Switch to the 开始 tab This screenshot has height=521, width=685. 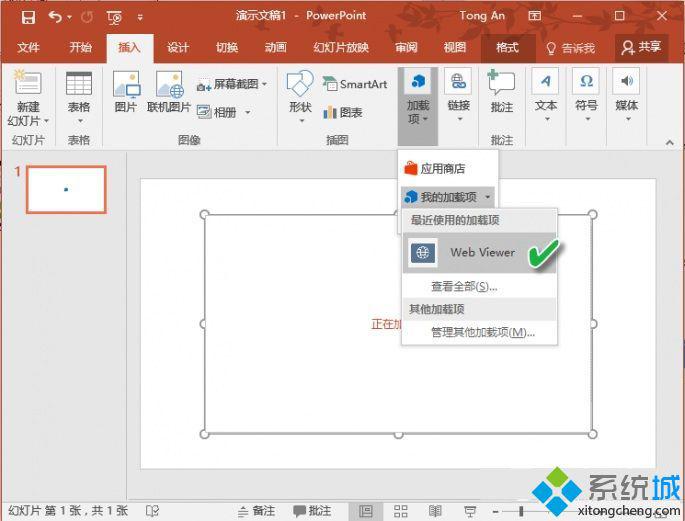coord(80,47)
